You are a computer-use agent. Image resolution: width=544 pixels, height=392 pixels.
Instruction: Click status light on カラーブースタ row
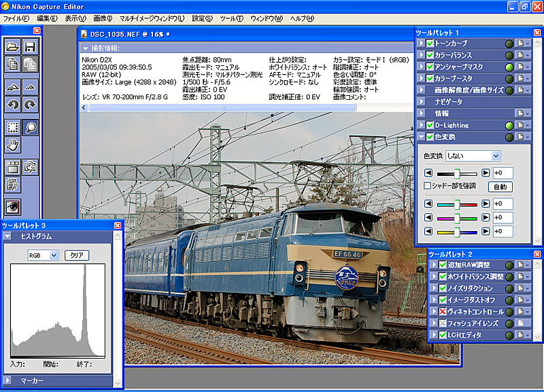tap(509, 79)
